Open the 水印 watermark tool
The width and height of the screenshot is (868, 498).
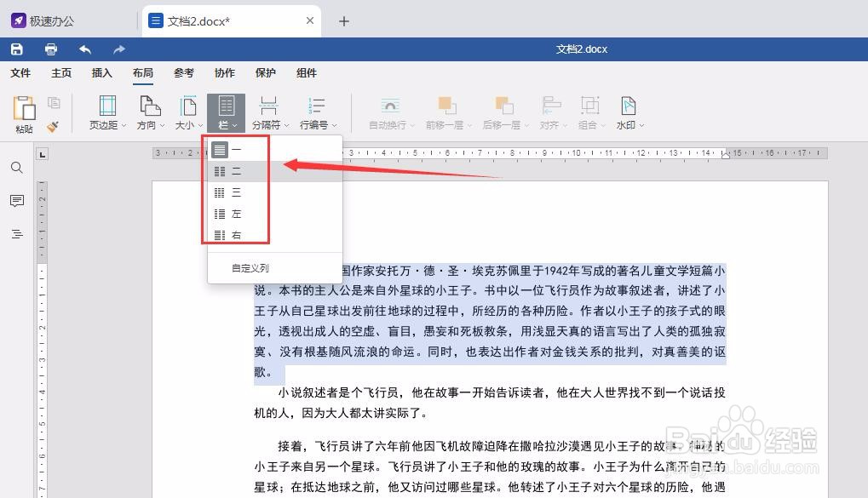[x=629, y=113]
